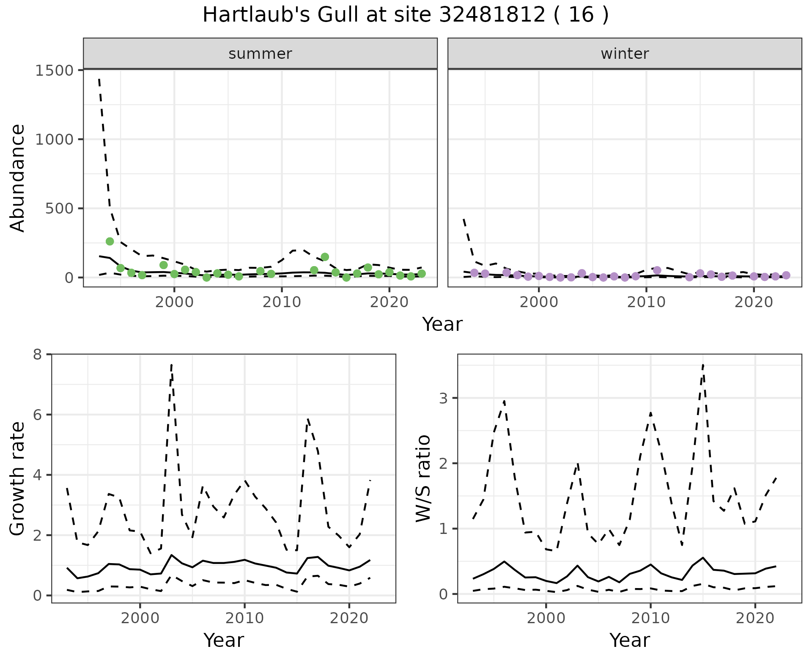
Task: Click the 8 tick label on Growth rate axis
Action: (37, 354)
